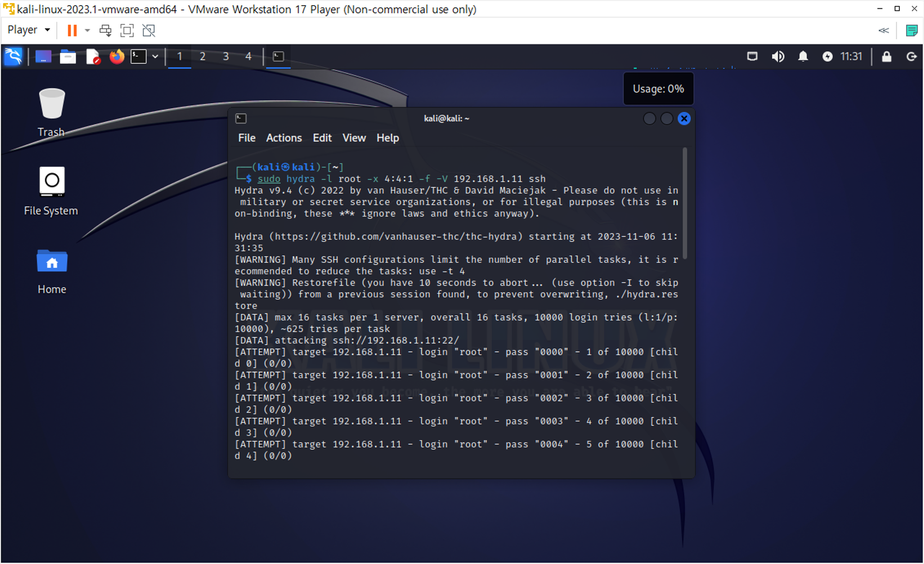
Task: Open the volume control icon
Action: coord(778,56)
